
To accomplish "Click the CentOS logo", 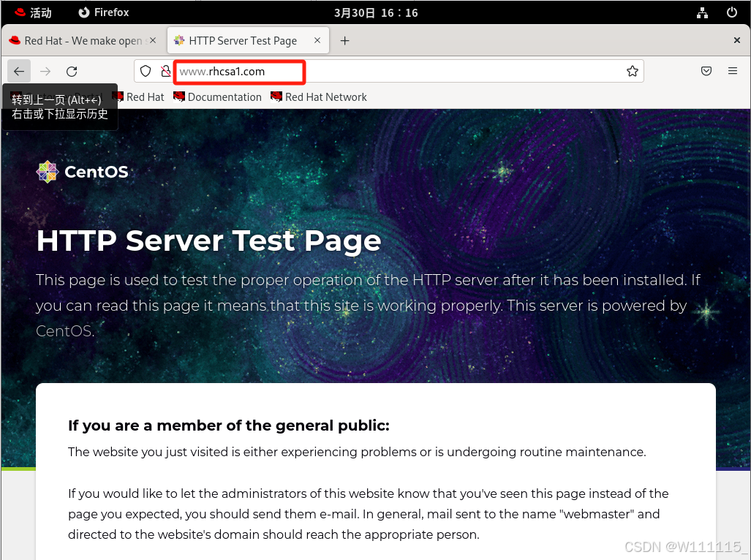I will click(83, 172).
